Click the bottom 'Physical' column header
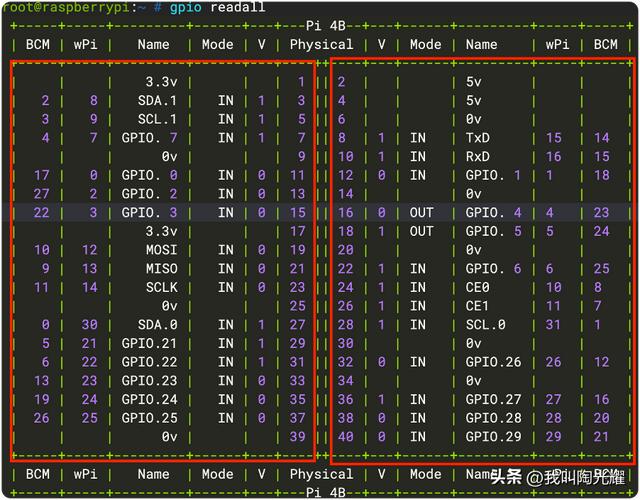This screenshot has width=640, height=500. pos(321,474)
